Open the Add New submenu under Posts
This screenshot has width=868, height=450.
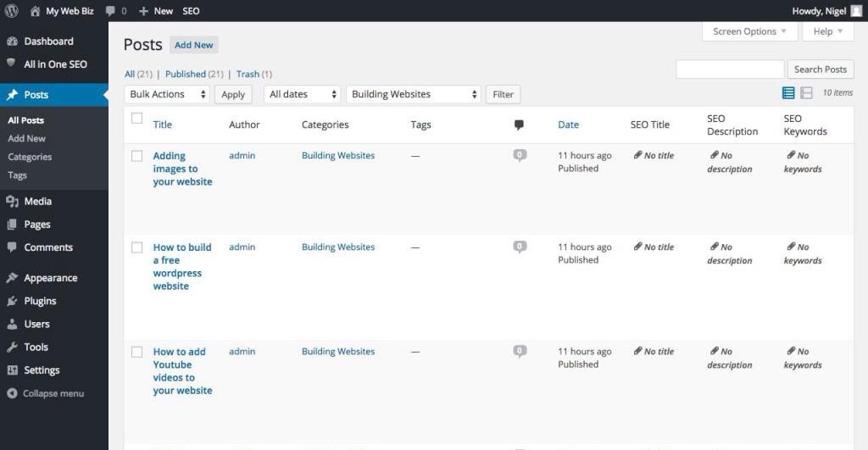(x=26, y=138)
